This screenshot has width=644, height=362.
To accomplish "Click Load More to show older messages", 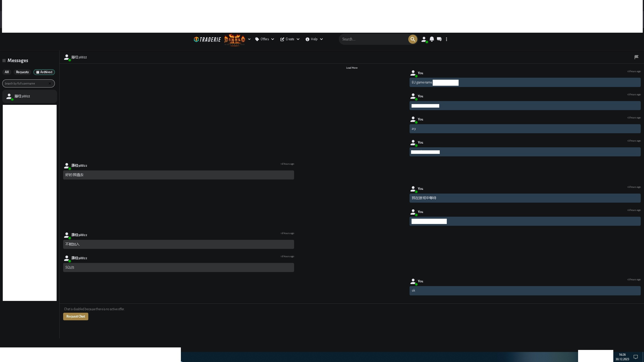I will pyautogui.click(x=351, y=68).
